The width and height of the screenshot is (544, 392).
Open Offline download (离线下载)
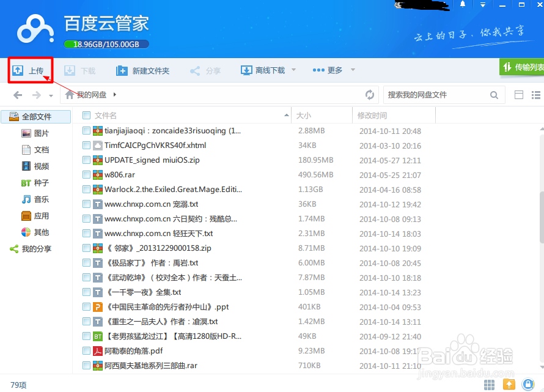(x=263, y=70)
